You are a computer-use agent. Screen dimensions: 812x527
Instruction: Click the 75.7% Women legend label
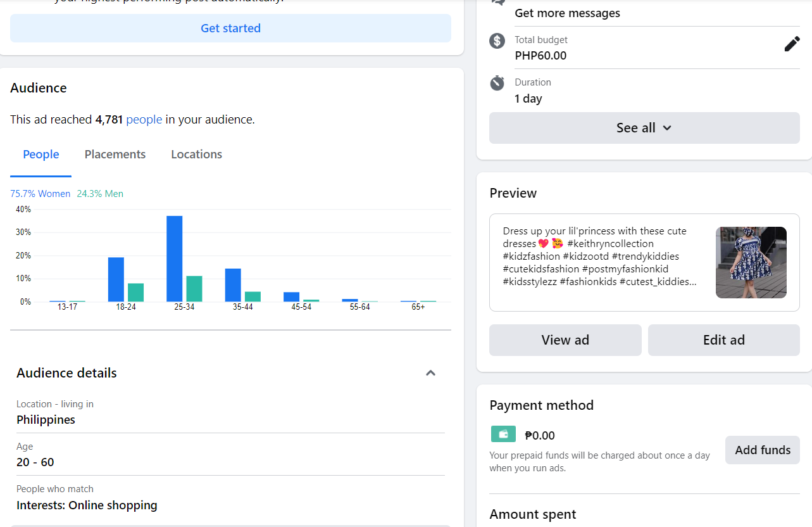click(x=41, y=194)
